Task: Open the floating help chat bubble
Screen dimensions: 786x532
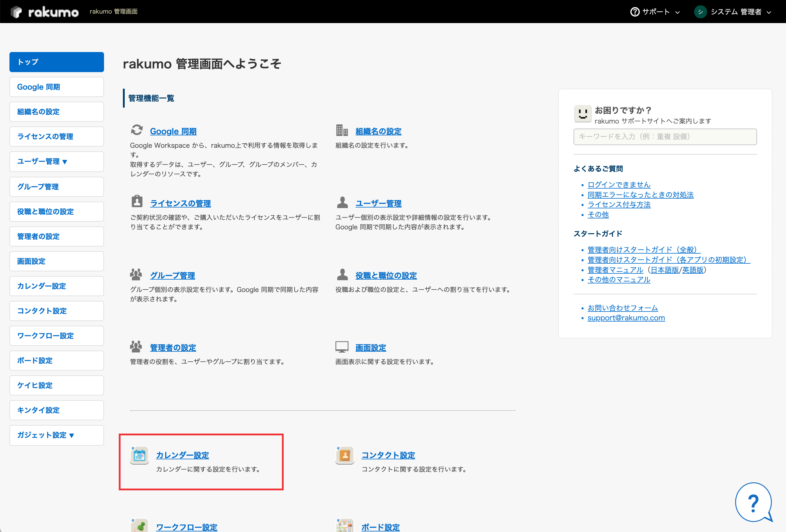Action: 753,502
